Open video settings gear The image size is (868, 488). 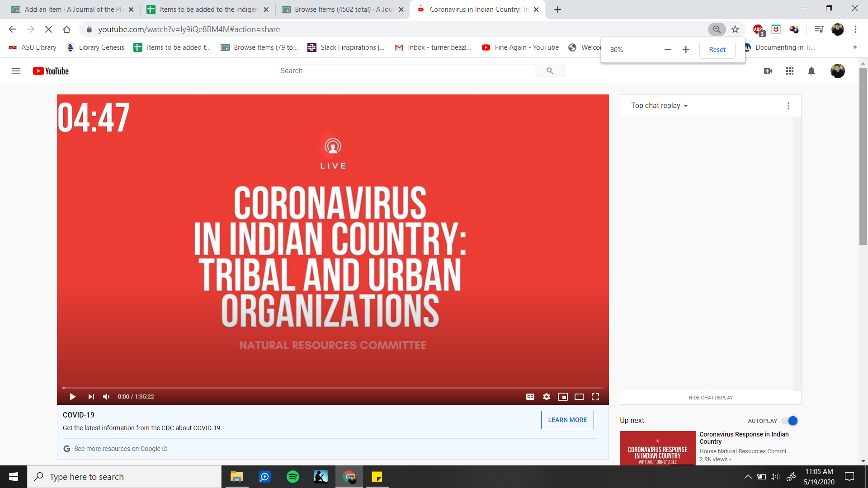[547, 397]
